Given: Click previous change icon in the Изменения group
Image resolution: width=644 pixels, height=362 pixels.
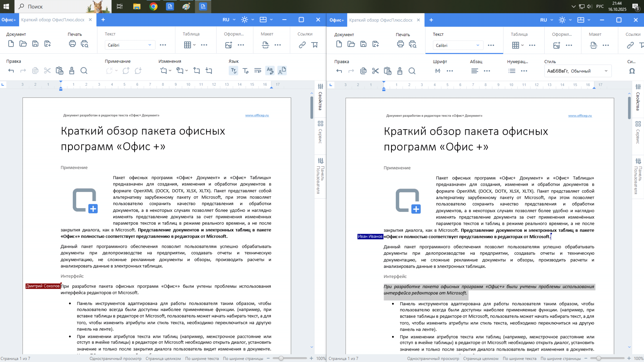Looking at the screenshot, I should 197,71.
